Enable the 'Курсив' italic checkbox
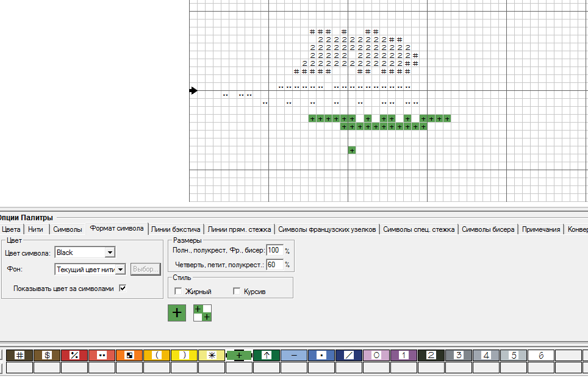Viewport: 588px width, 377px height. [x=237, y=292]
